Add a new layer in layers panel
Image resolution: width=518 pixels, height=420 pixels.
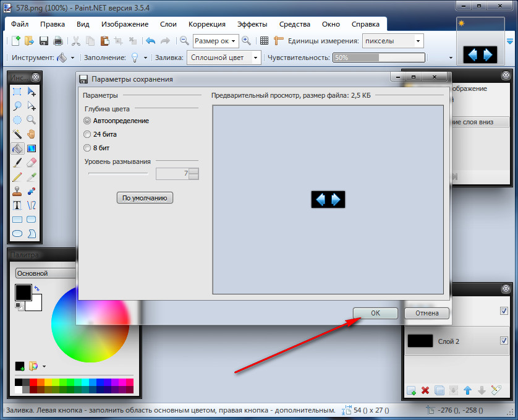point(412,390)
